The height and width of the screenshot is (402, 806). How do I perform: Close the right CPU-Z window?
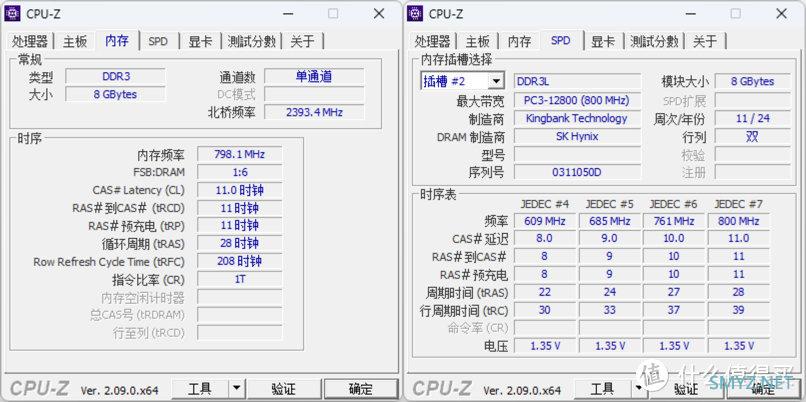click(781, 14)
